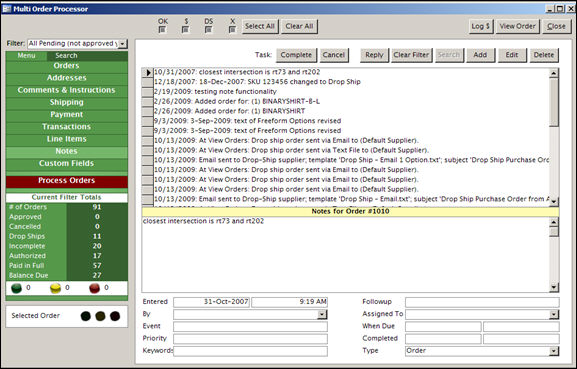Viewport: 577px width, 369px height.
Task: Check the X checkbox
Action: 232,29
